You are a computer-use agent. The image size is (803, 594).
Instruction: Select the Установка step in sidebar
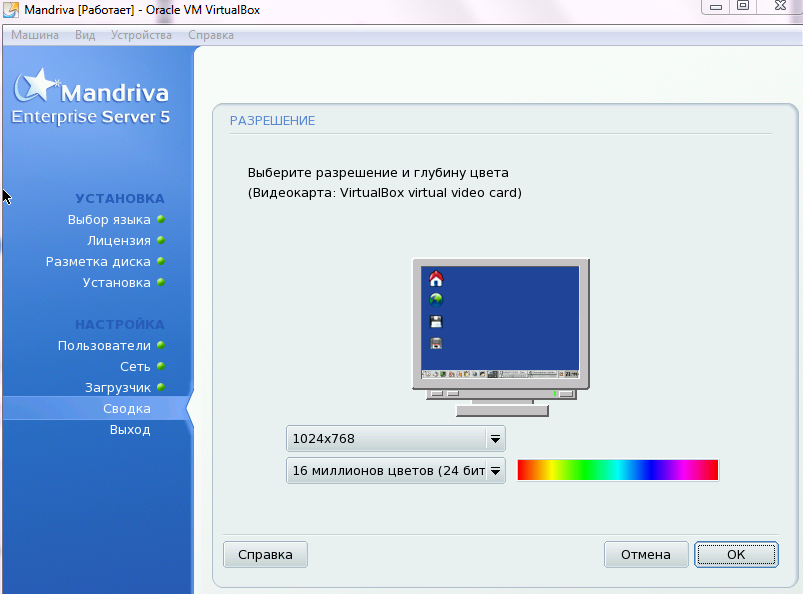pos(117,283)
